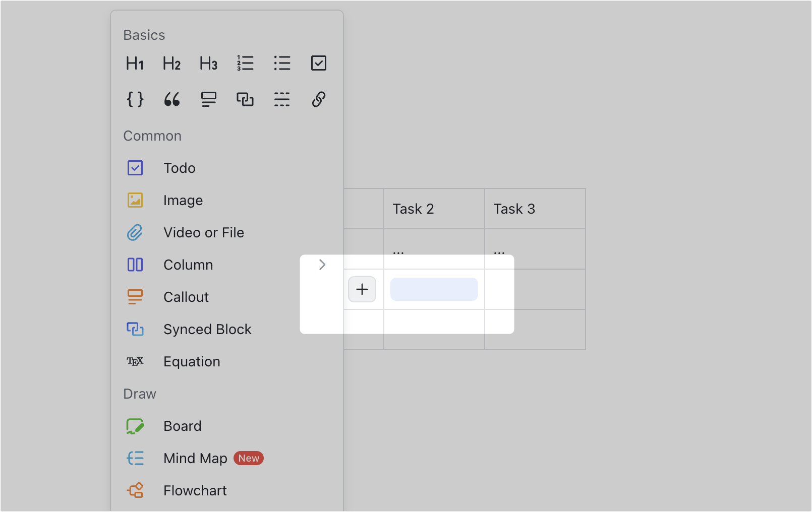Apply Heading 3 style

[x=208, y=63]
